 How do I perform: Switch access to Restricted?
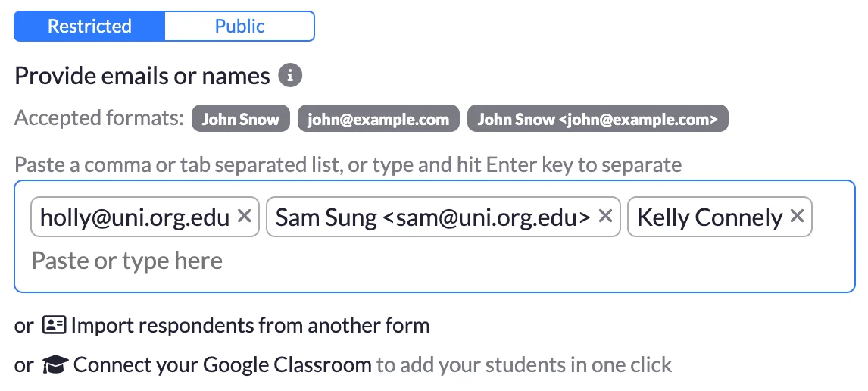(x=89, y=27)
